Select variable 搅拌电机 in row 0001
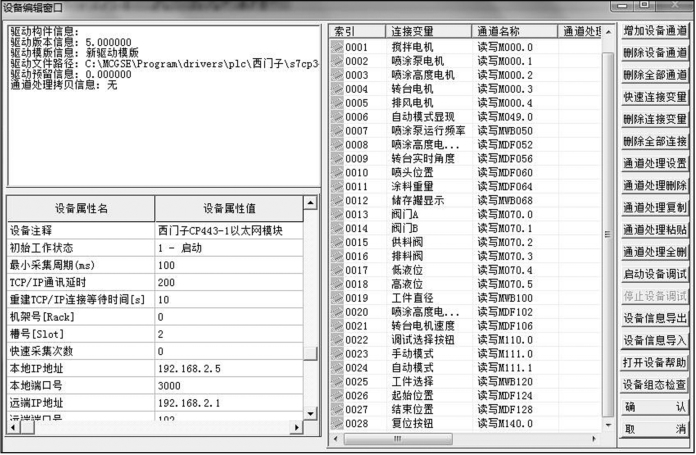696x455 pixels. tap(412, 47)
